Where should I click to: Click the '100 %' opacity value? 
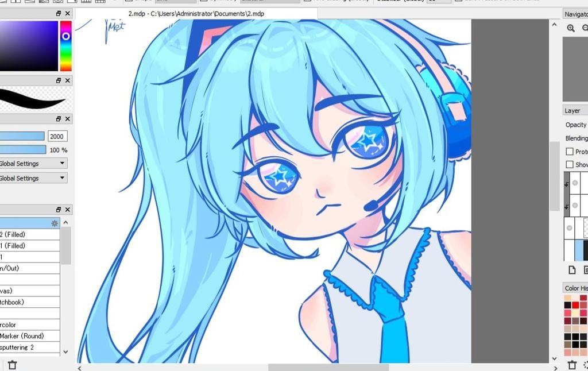point(59,150)
